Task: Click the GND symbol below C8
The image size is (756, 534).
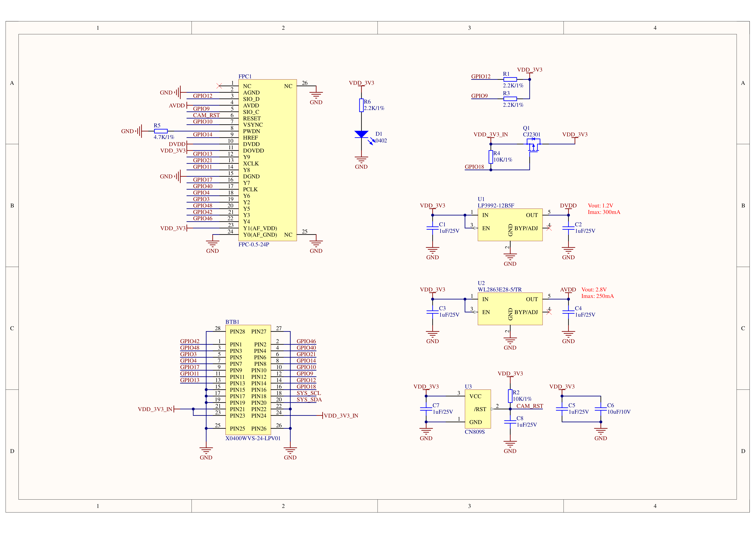Action: click(x=510, y=444)
